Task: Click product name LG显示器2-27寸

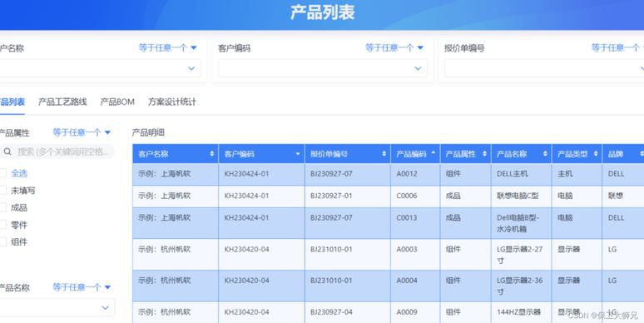Action: pyautogui.click(x=519, y=255)
